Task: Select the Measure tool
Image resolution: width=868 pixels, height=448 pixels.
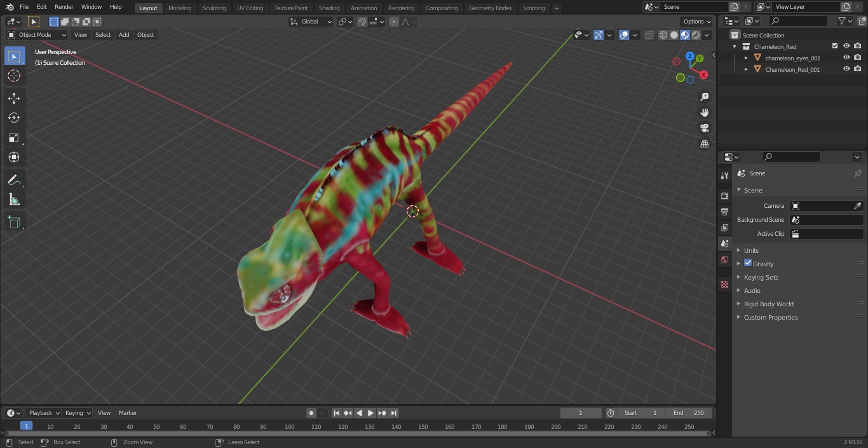Action: (14, 200)
